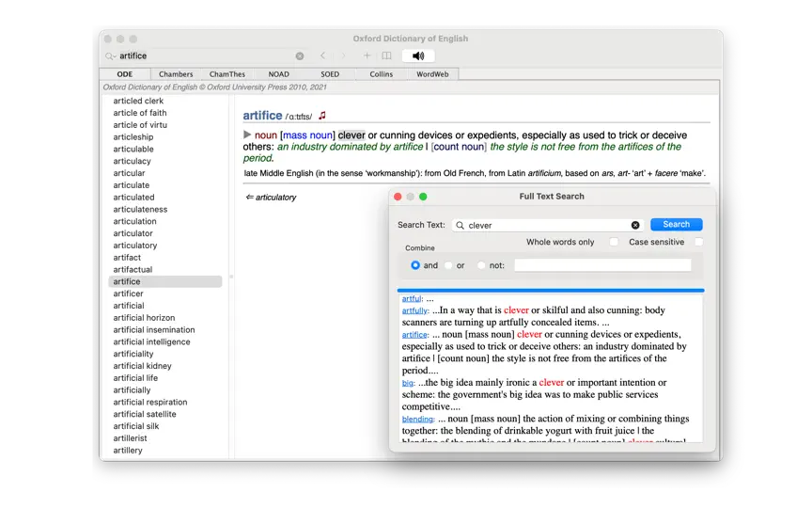The width and height of the screenshot is (812, 508).
Task: Select 'artifact' in word list
Action: pyautogui.click(x=127, y=258)
